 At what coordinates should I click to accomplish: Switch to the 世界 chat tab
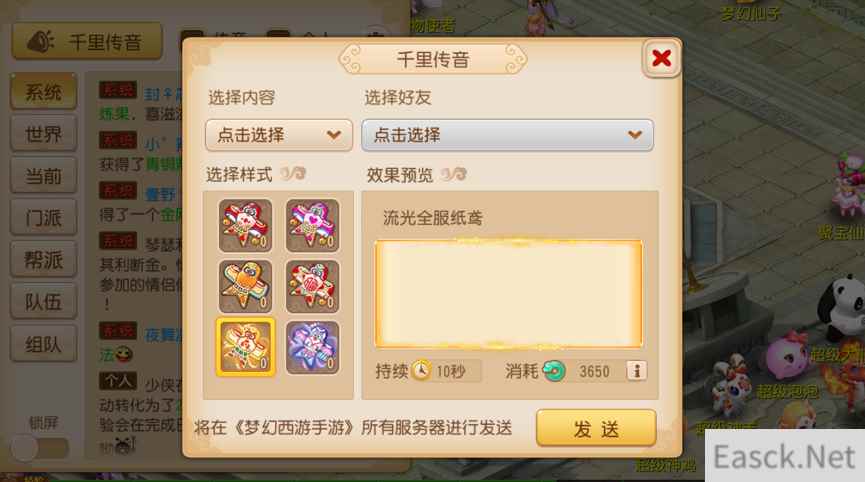coord(44,134)
